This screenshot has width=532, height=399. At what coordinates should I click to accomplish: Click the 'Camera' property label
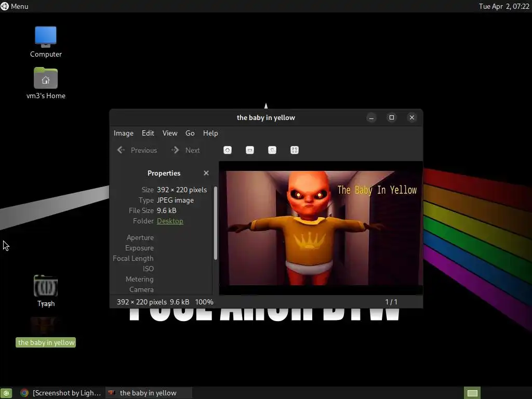[141, 289]
